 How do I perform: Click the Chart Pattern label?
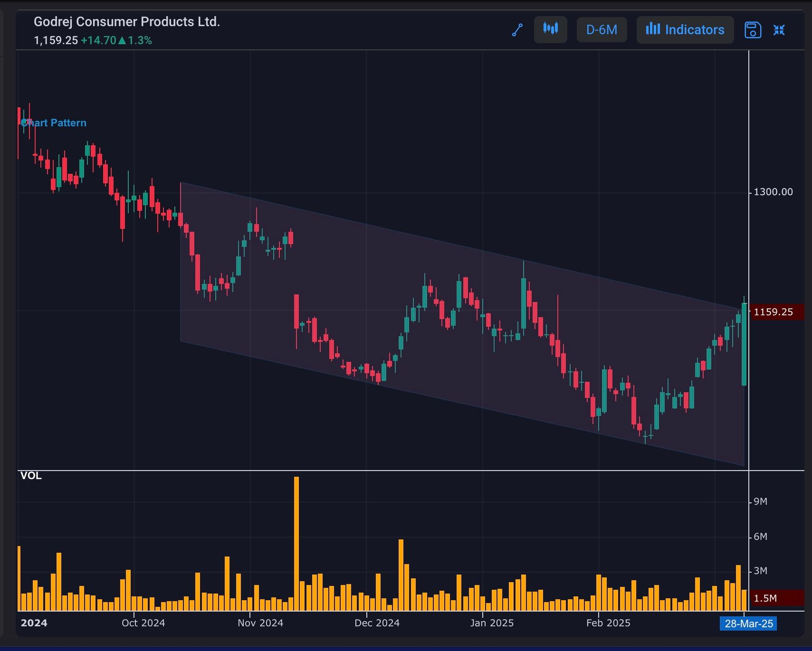(x=54, y=123)
